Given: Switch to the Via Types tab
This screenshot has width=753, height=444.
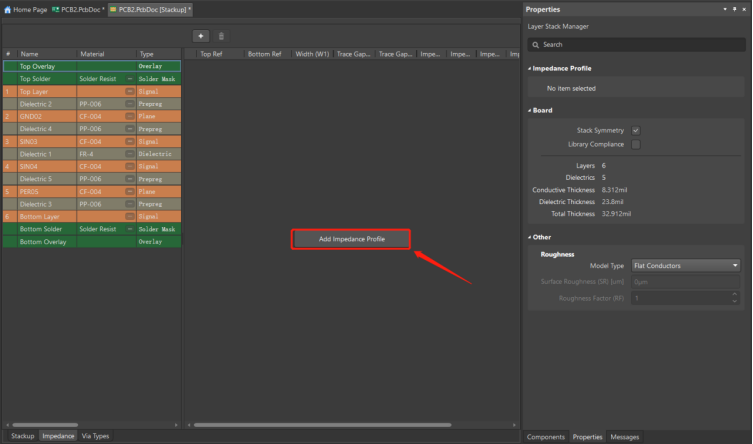Looking at the screenshot, I should [x=96, y=436].
